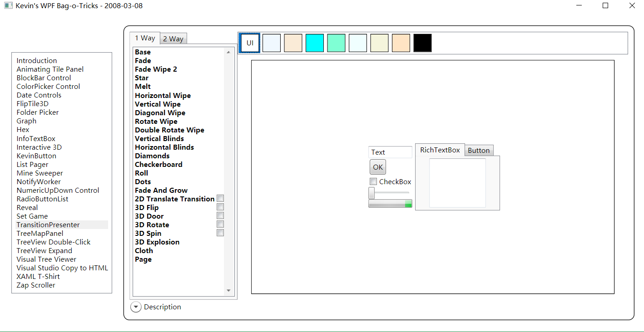644x332 pixels.
Task: Pick the cyan color swatch
Action: pyautogui.click(x=314, y=43)
